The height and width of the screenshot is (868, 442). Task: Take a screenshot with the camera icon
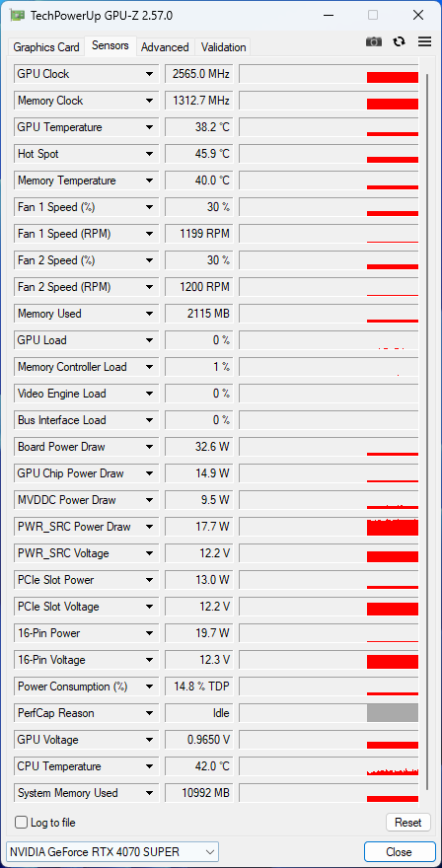(x=374, y=41)
